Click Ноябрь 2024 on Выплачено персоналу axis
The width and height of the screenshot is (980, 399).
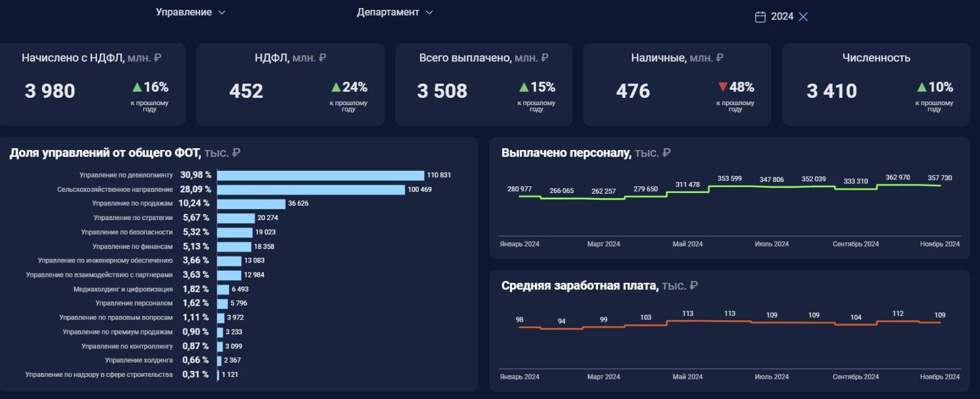[939, 244]
